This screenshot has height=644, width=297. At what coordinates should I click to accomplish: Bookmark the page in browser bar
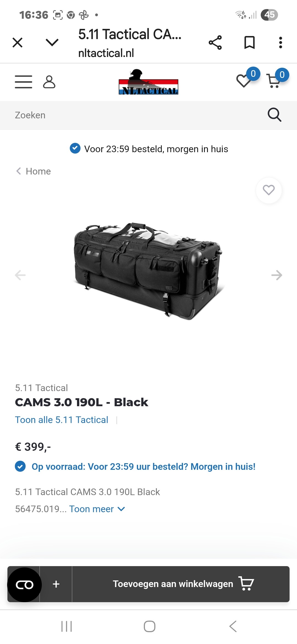pyautogui.click(x=249, y=43)
